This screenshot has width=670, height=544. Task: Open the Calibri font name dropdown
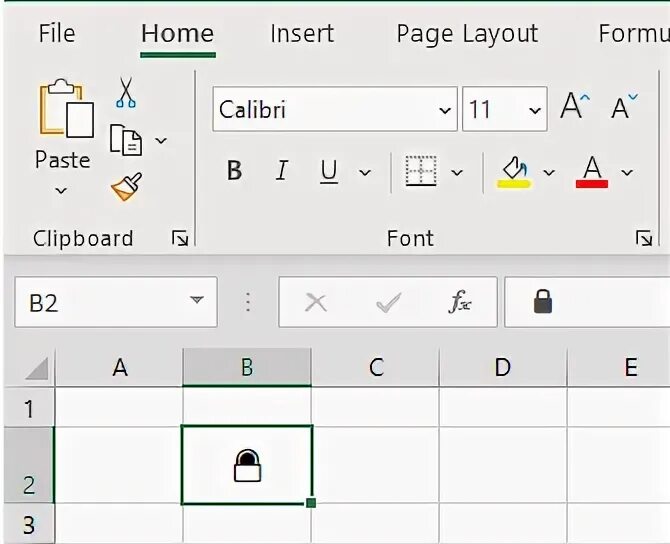445,110
